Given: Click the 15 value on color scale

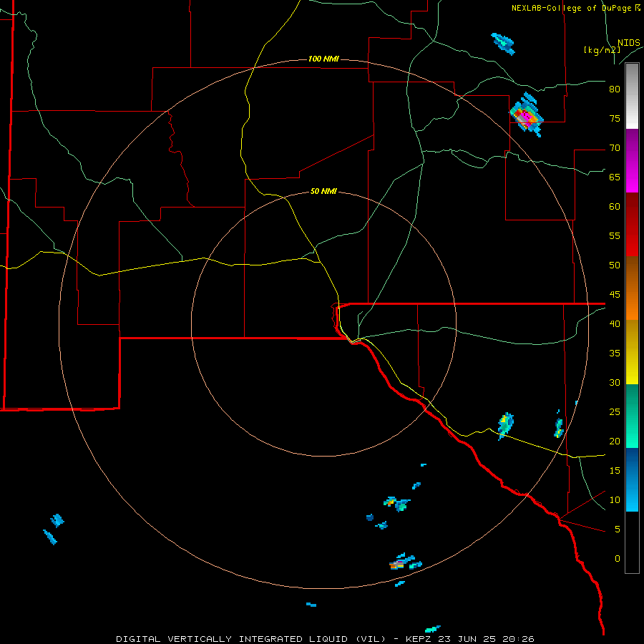Looking at the screenshot, I should pos(615,471).
